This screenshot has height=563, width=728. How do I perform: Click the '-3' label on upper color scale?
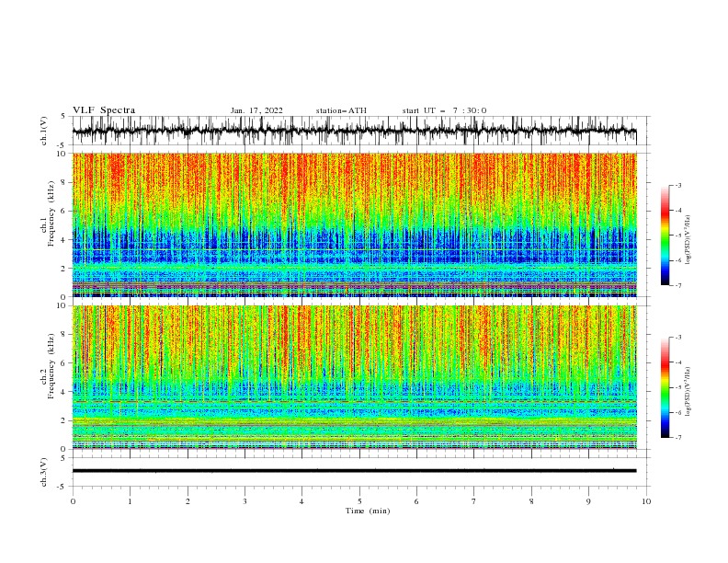click(678, 185)
